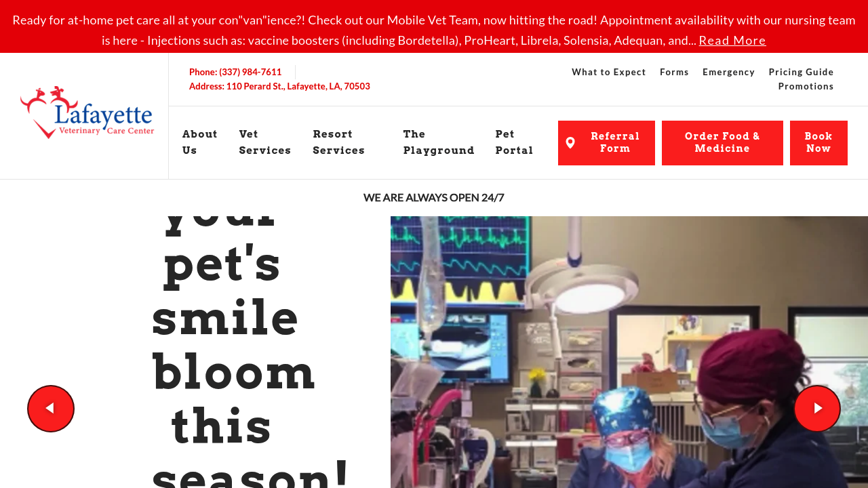Screen dimensions: 868x488
Task: Click the next slide arrow button
Action: [817, 409]
